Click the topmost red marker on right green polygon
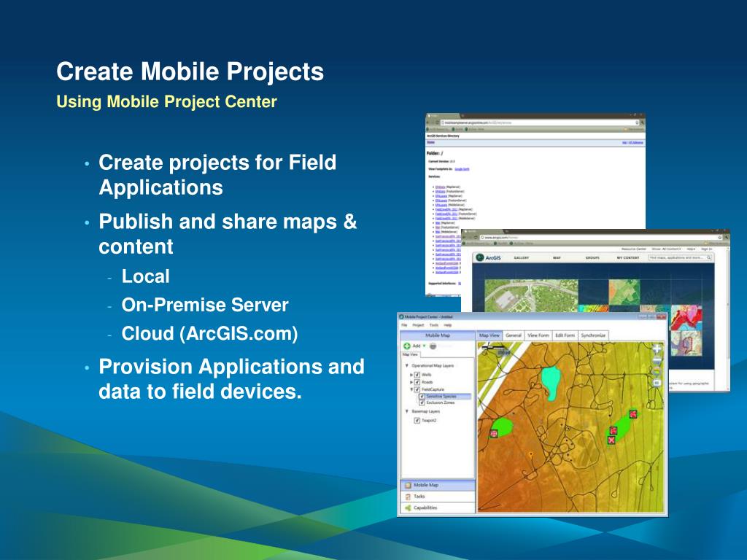Image resolution: width=747 pixels, height=560 pixels. point(632,414)
